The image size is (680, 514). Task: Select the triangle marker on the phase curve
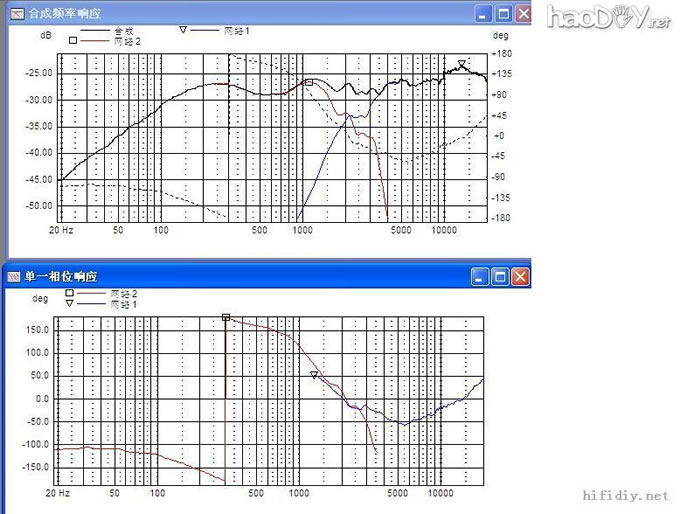click(314, 375)
